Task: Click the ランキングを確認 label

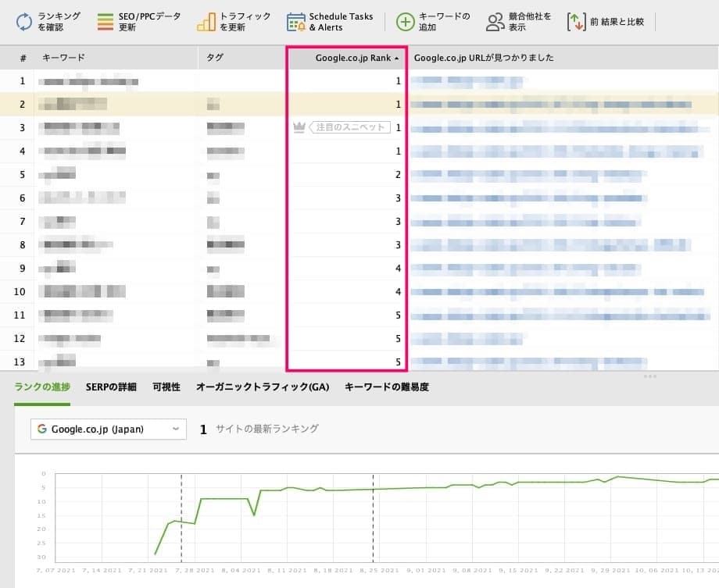Action: [59, 22]
